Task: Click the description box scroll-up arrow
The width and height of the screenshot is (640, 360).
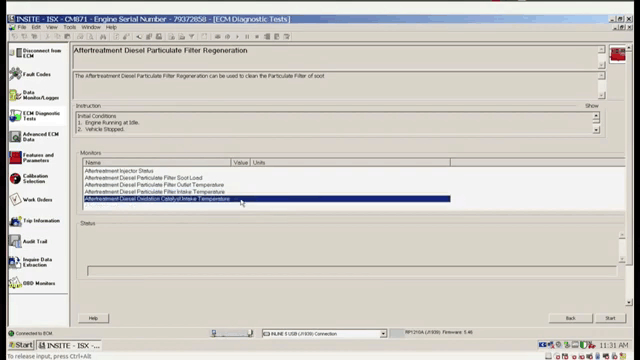Action: point(601,76)
